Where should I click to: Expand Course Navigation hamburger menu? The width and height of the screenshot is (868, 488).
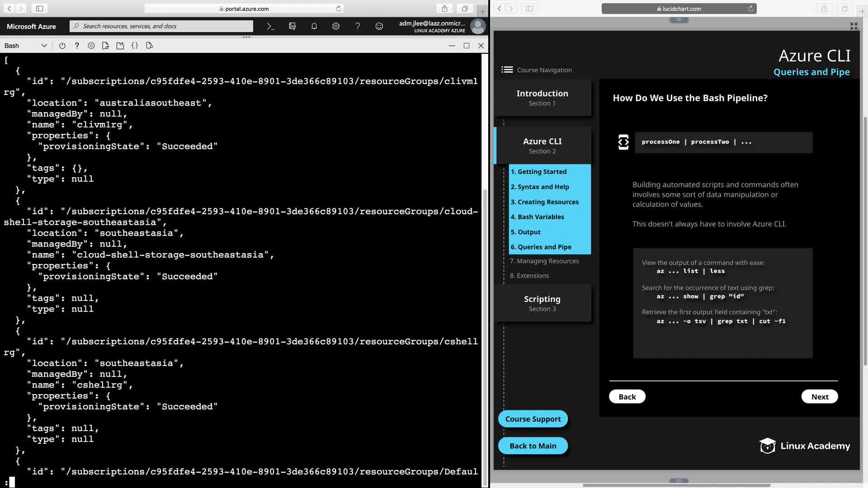507,70
